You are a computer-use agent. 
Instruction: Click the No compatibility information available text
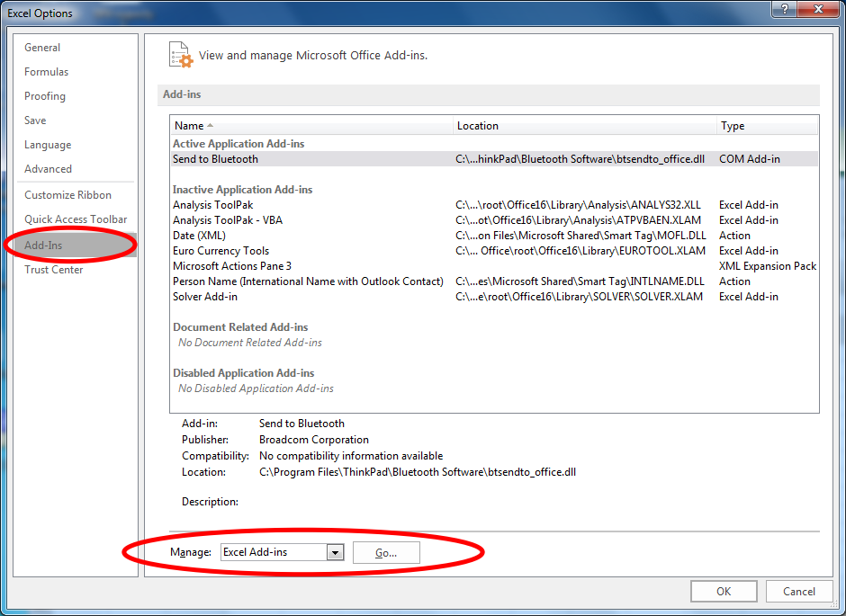coord(351,456)
